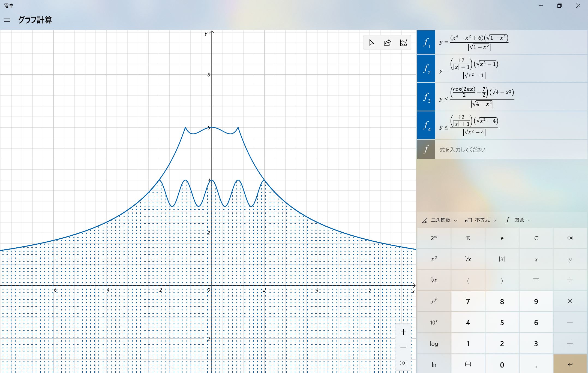Click the digit 4 key
The height and width of the screenshot is (373, 588).
tap(468, 322)
